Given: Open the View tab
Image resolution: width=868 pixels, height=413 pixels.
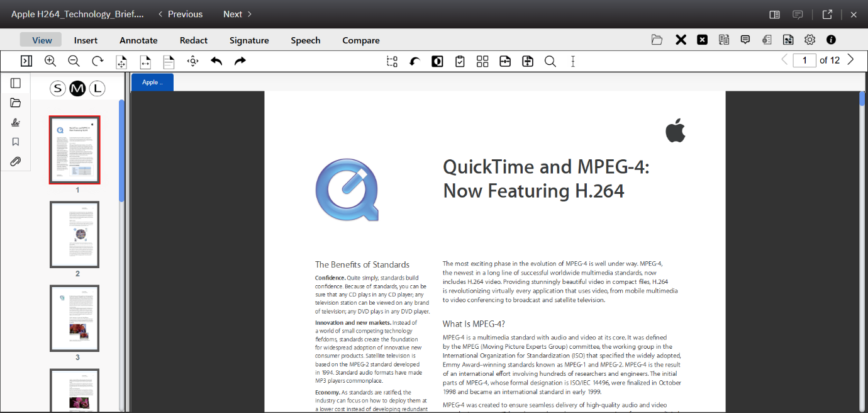Looking at the screenshot, I should (42, 40).
